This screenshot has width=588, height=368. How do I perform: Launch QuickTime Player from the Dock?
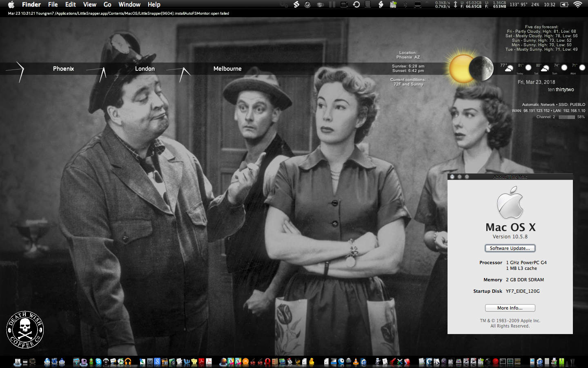(341, 362)
